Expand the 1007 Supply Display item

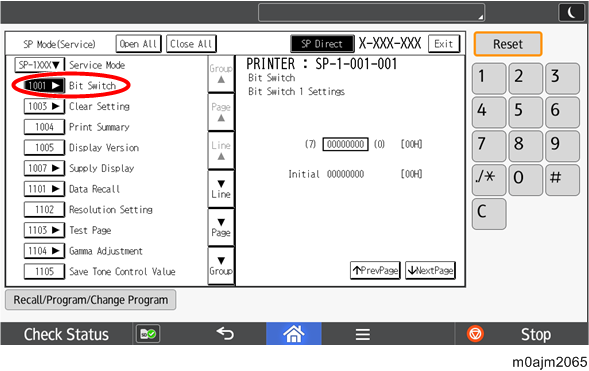click(x=44, y=168)
